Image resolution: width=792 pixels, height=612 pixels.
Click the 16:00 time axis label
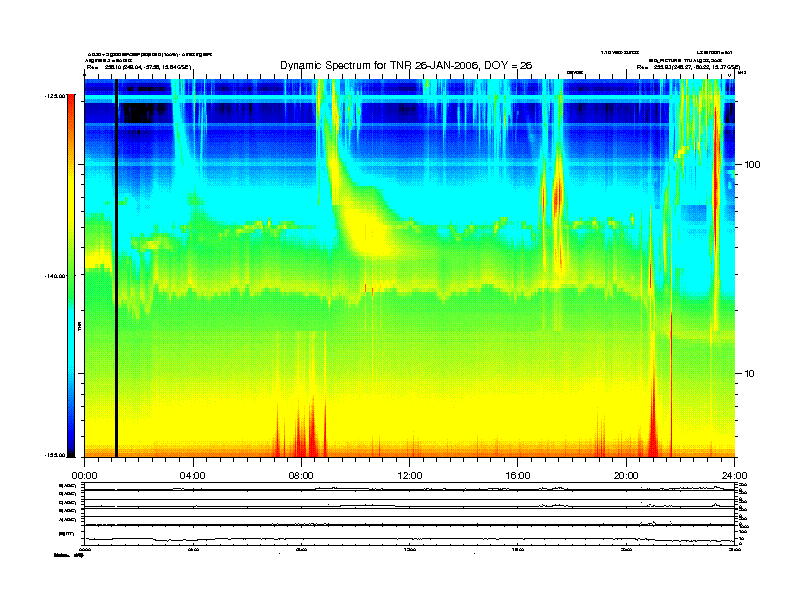click(x=518, y=476)
